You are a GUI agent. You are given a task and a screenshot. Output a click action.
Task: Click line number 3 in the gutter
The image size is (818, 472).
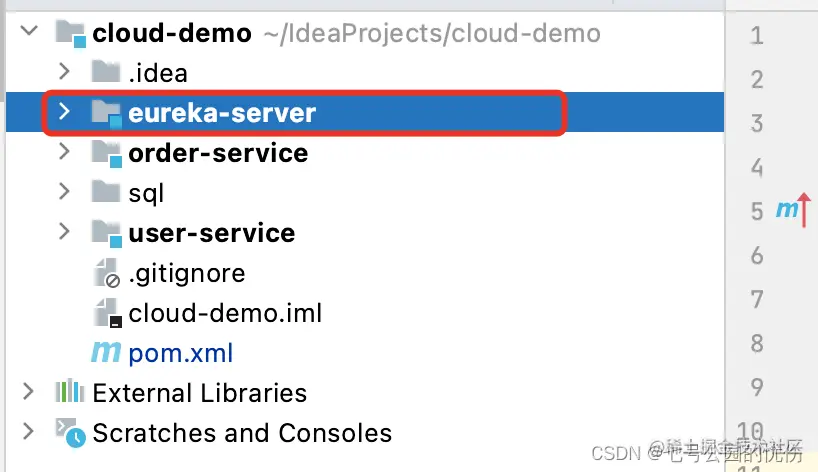pos(757,123)
